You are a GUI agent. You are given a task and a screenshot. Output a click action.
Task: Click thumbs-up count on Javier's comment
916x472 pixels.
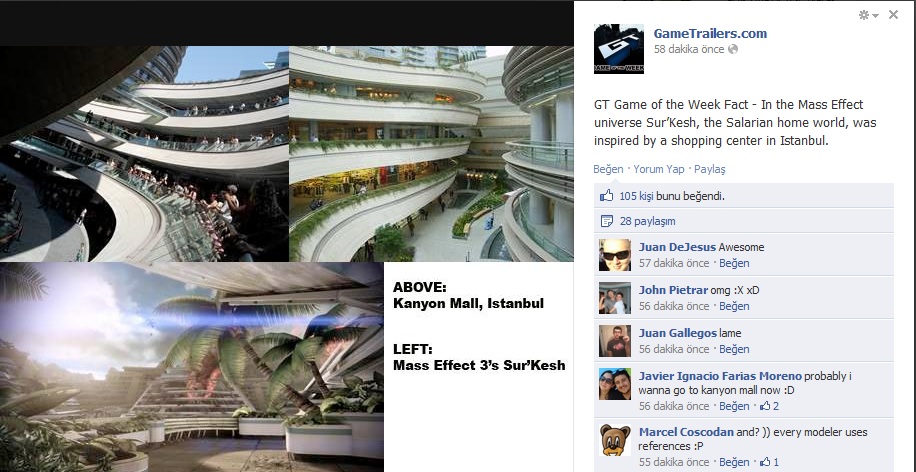pos(769,406)
